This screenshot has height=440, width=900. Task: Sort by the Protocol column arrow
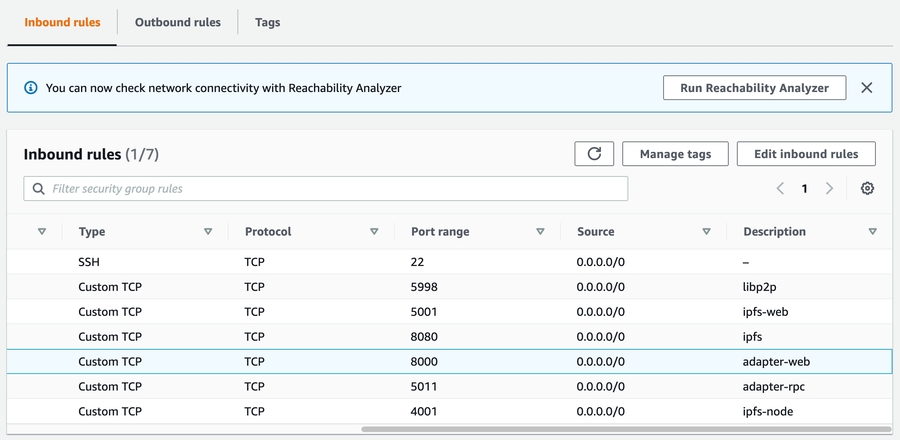point(374,232)
